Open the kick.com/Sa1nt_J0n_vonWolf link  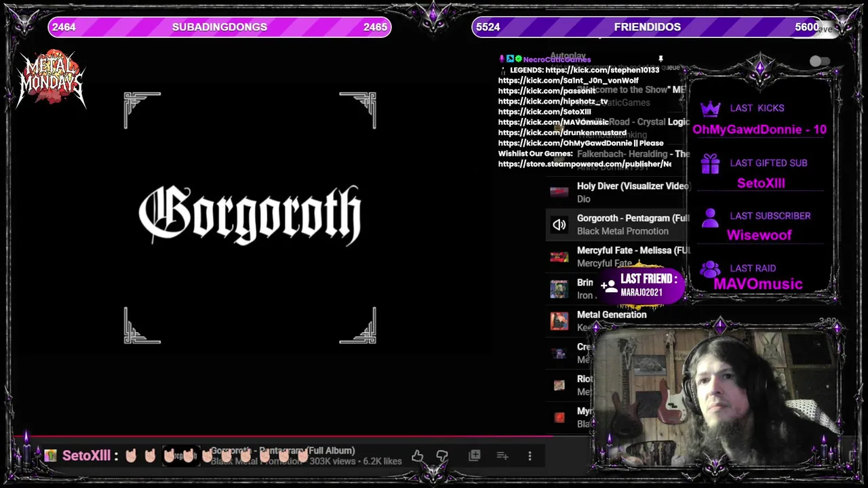click(x=568, y=81)
